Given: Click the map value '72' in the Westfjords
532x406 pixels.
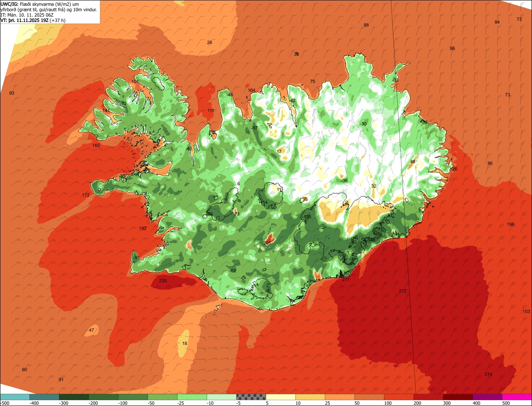Looking at the screenshot, I should (124, 103).
